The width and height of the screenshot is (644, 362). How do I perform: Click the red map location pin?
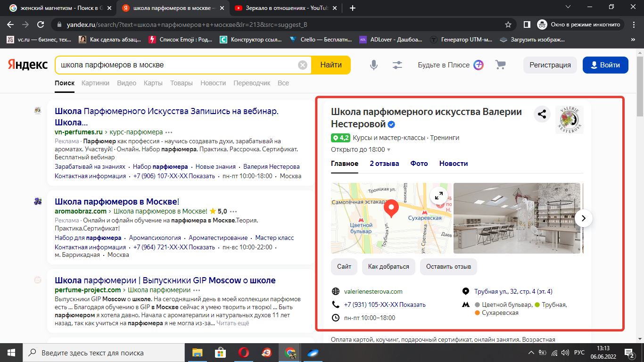[391, 208]
